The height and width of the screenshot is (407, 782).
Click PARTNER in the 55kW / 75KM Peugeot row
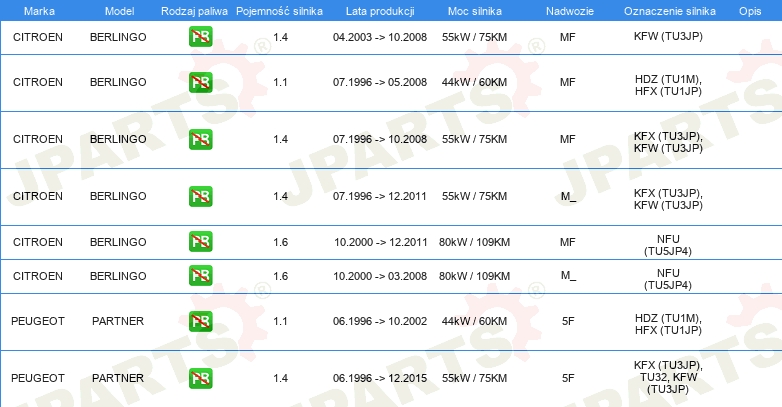click(x=118, y=378)
